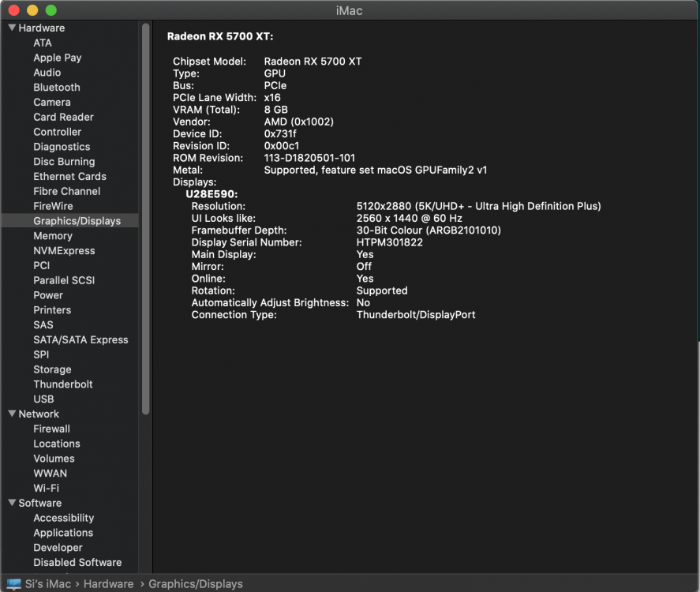Viewport: 700px width, 592px height.
Task: Select NVMExpress in the sidebar
Action: 64,250
